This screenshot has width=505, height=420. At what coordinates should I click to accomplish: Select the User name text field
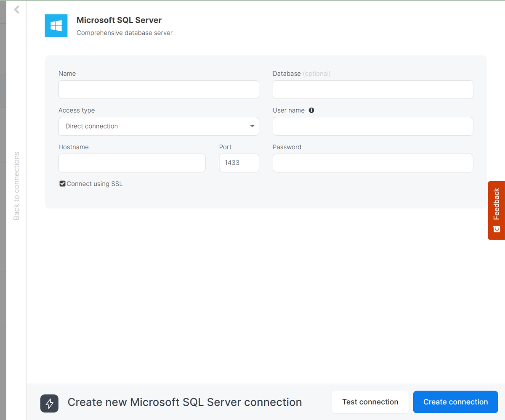[372, 126]
